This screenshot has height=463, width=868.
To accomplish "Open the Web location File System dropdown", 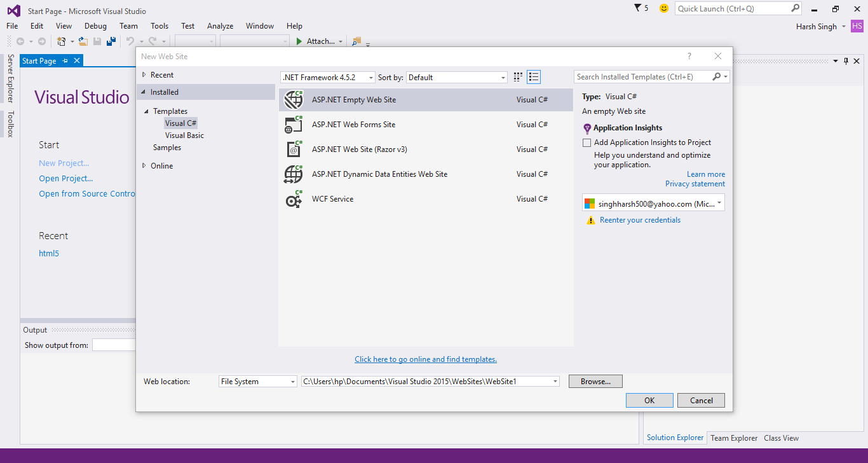I will (x=258, y=382).
